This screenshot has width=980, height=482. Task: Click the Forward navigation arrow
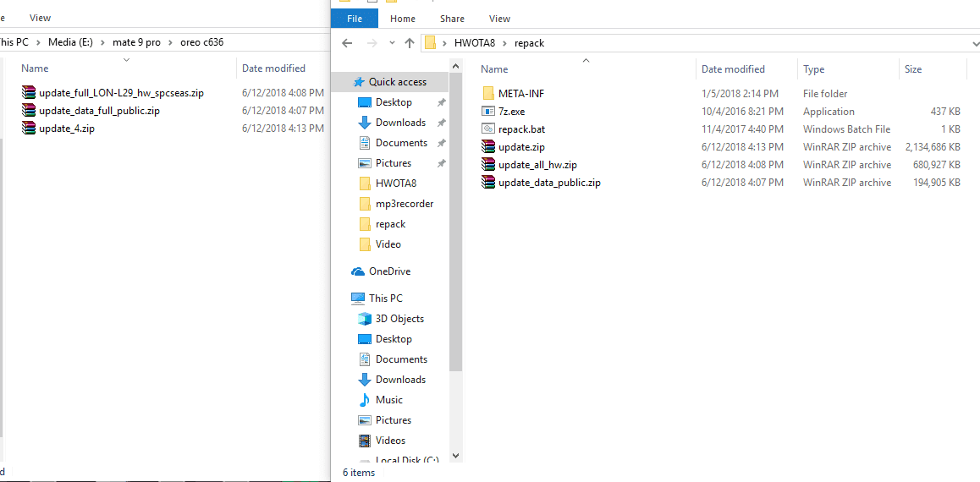(372, 43)
